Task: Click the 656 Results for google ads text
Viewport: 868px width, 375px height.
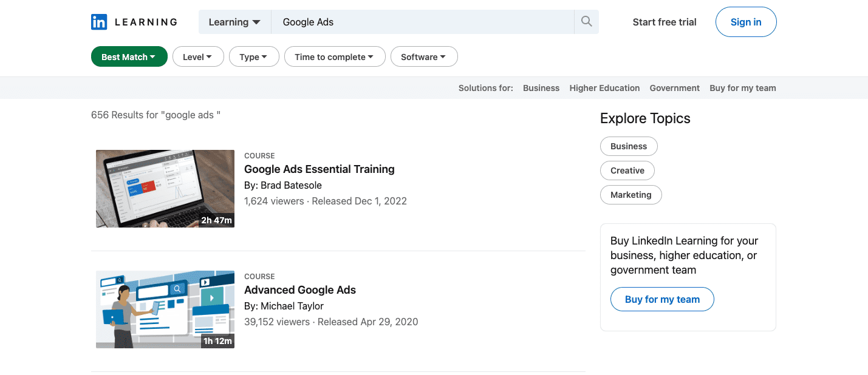Action: [x=155, y=115]
